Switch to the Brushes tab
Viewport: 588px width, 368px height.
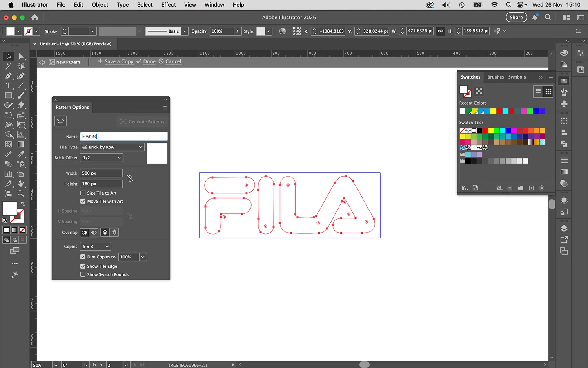point(496,77)
